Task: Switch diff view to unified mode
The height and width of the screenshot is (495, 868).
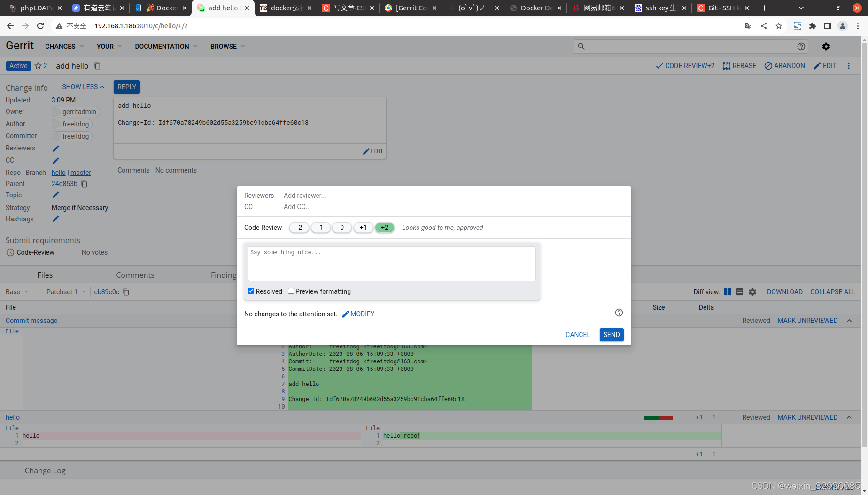Action: tap(740, 291)
